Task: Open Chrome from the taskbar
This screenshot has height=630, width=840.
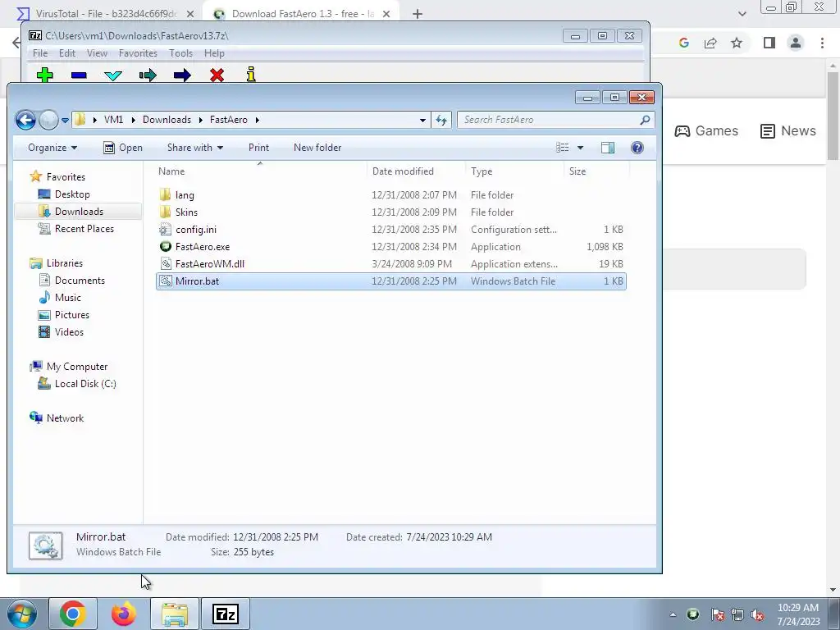Action: point(73,614)
